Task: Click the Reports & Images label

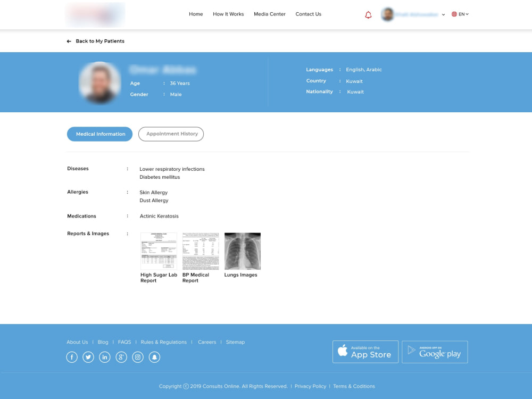Action: coord(88,234)
